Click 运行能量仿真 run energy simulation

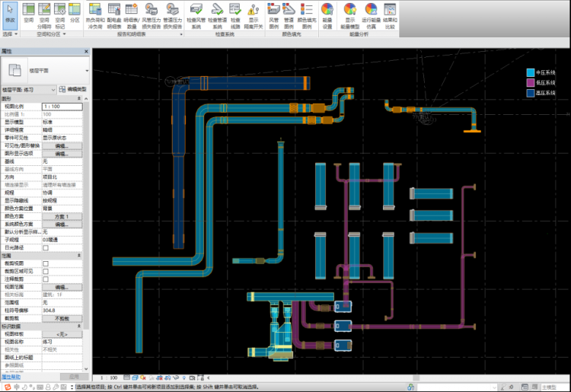coord(372,13)
